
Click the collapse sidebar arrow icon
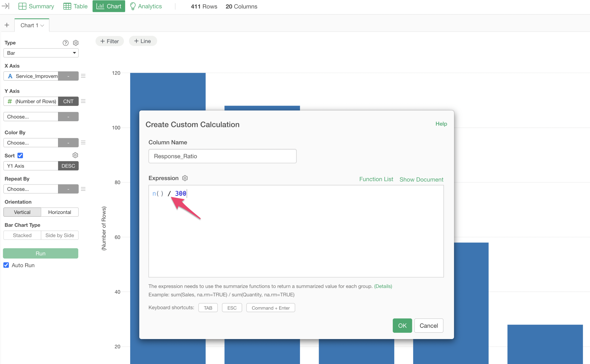[x=5, y=6]
